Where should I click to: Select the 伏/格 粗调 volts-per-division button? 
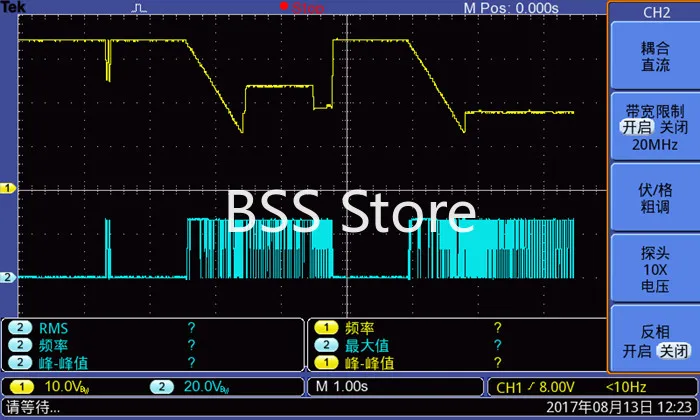click(654, 198)
